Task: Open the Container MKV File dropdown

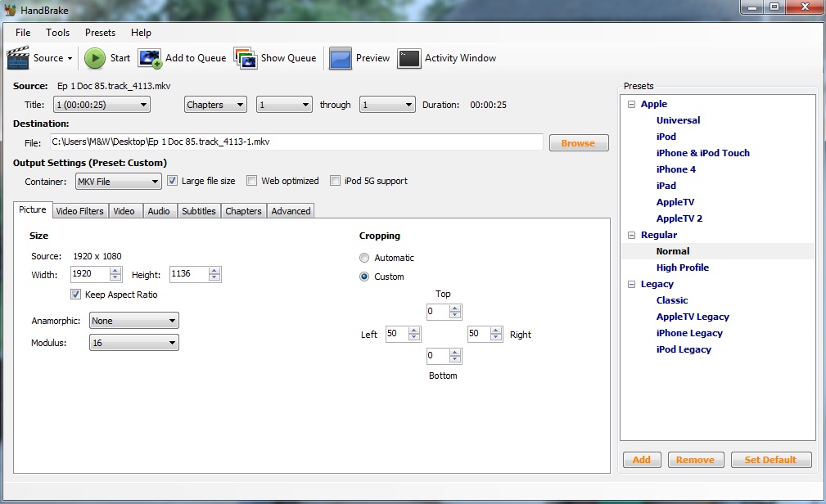Action: pyautogui.click(x=118, y=182)
